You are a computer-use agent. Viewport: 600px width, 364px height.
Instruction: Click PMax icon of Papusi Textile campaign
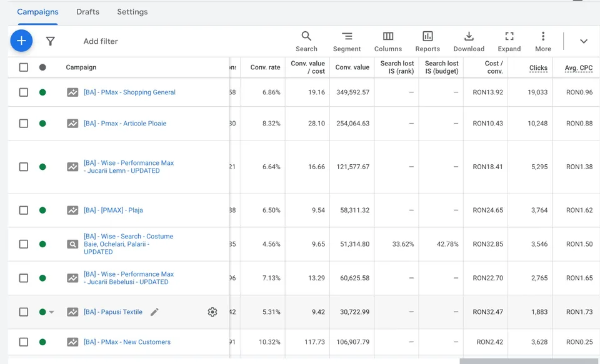tap(72, 312)
